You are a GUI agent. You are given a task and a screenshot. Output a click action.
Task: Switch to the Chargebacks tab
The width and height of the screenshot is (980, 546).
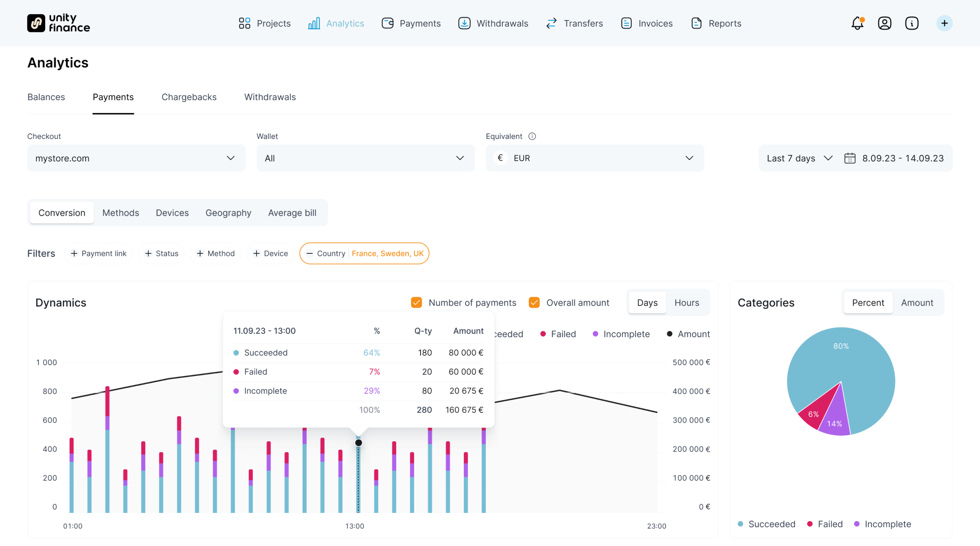pos(189,97)
